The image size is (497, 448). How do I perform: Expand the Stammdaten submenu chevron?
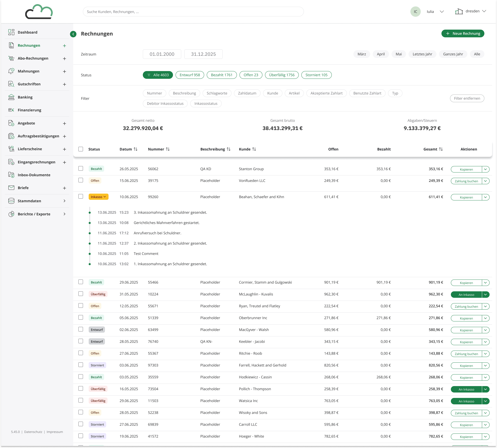[x=64, y=201]
